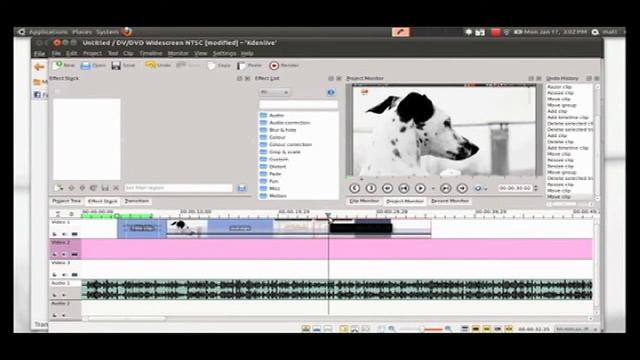Viewport: 640px width, 360px height.
Task: Select the highlighted selection tool in status bar
Action: pos(344,329)
